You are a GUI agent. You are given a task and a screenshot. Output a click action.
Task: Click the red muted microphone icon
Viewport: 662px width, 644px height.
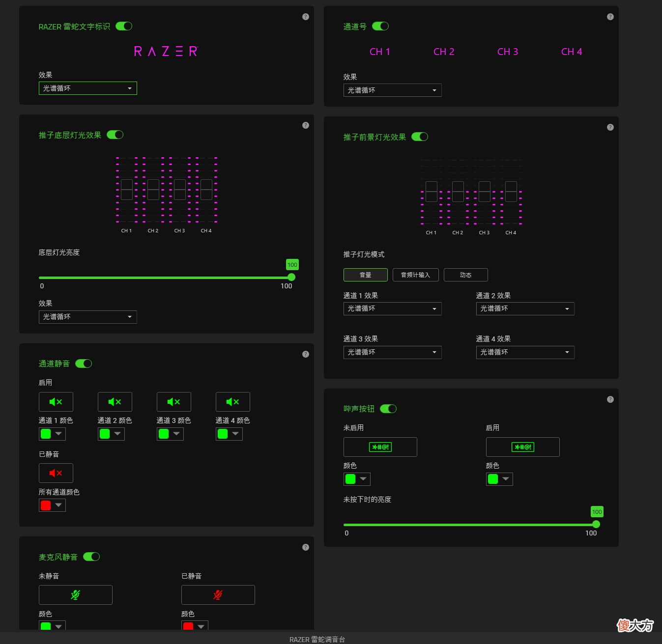point(218,595)
